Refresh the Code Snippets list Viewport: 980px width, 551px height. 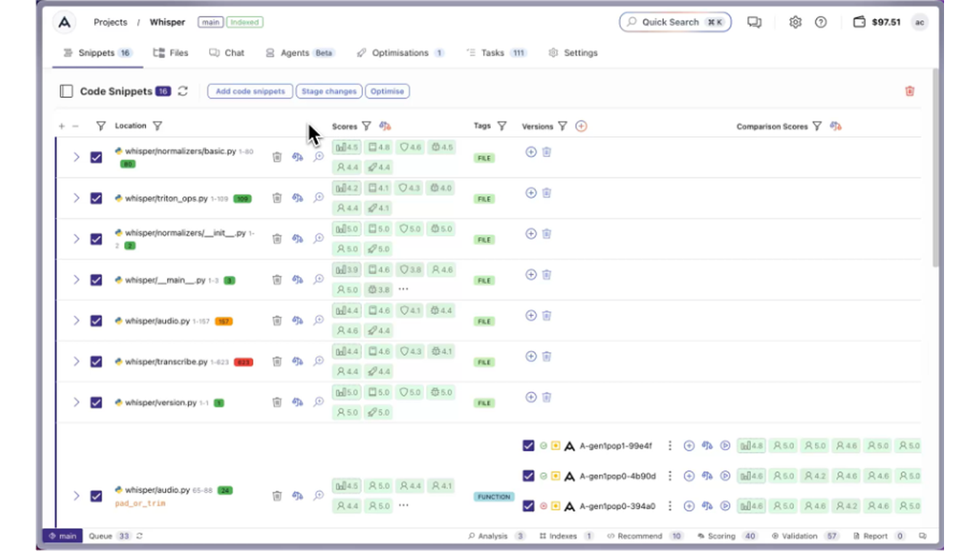tap(182, 91)
